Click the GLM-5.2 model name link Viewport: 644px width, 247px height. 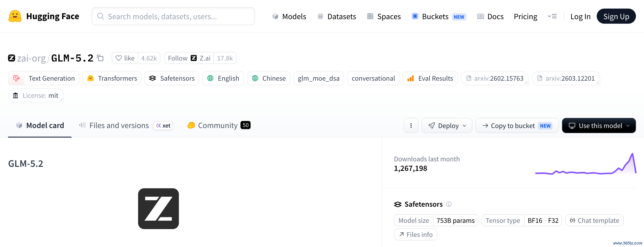(72, 58)
